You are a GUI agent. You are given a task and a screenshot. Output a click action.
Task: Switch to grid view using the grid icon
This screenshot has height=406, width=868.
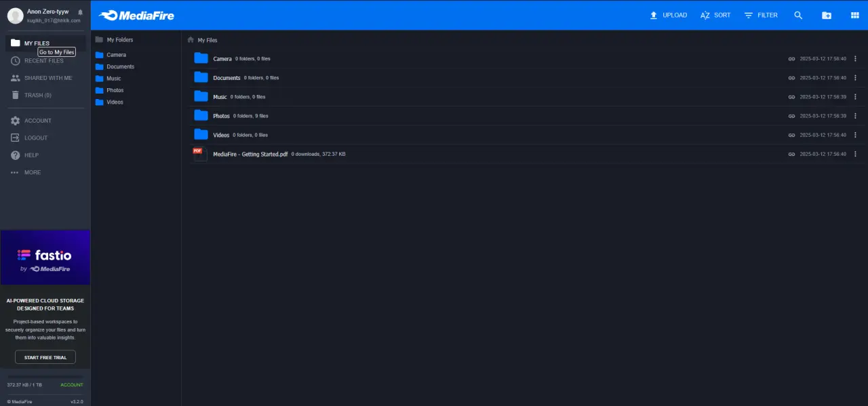[x=854, y=15]
